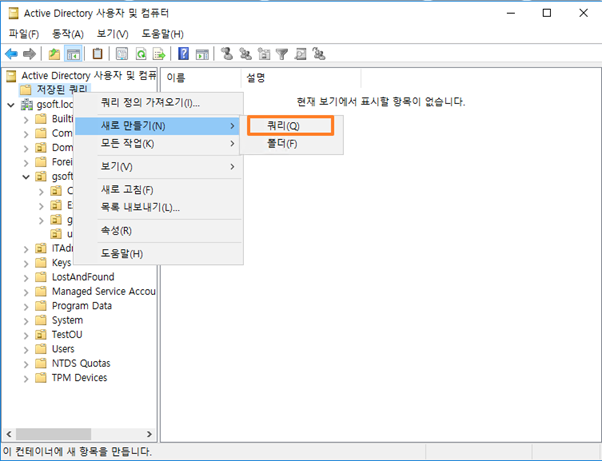Viewport: 602px width, 461px height.
Task: Click the 이름 column header
Action: pyautogui.click(x=200, y=78)
